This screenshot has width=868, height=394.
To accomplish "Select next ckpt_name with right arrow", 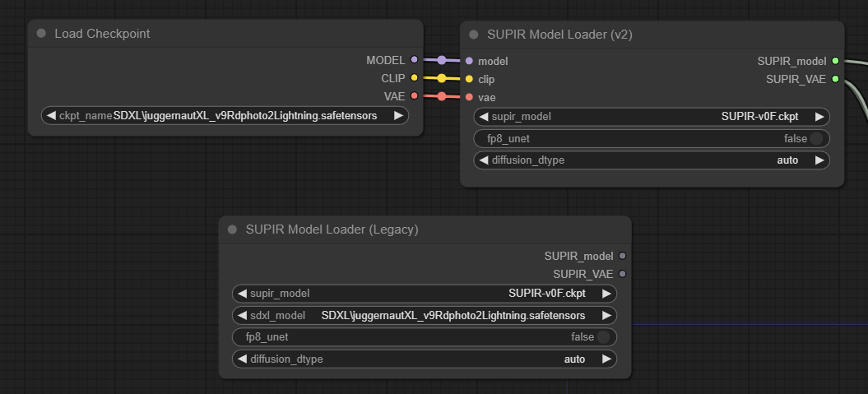I will click(x=398, y=116).
